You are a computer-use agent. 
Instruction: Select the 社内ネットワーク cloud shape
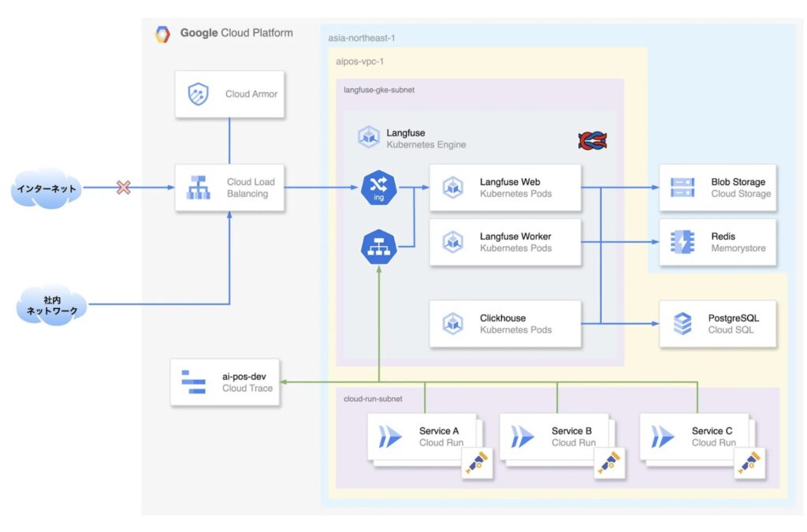pos(51,306)
